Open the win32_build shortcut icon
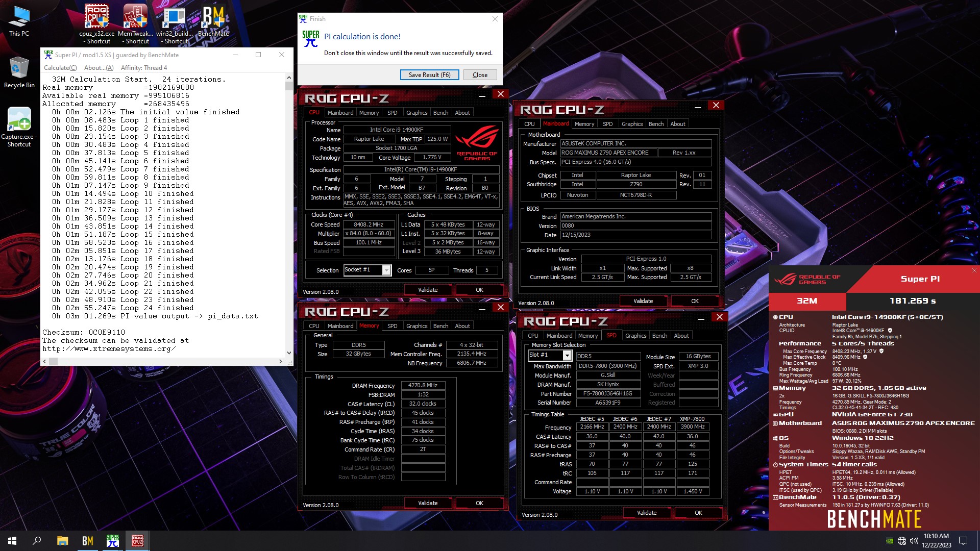Screen dimensions: 980x551 click(x=175, y=23)
